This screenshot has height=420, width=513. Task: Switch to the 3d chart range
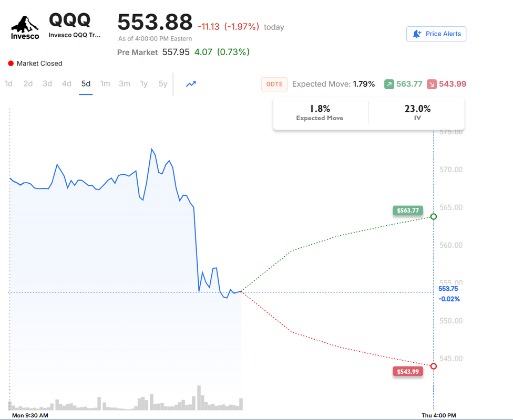47,83
